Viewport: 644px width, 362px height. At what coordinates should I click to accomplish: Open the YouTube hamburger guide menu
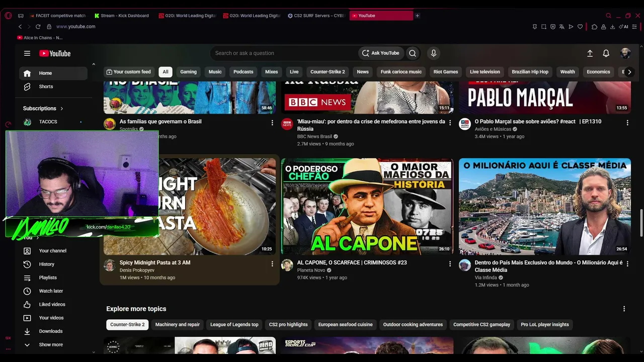point(27,53)
